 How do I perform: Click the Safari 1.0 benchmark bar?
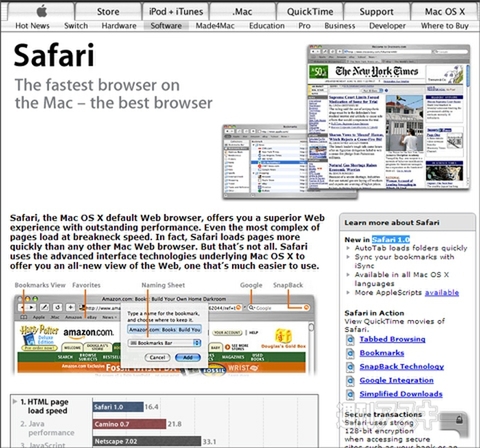pos(118,407)
